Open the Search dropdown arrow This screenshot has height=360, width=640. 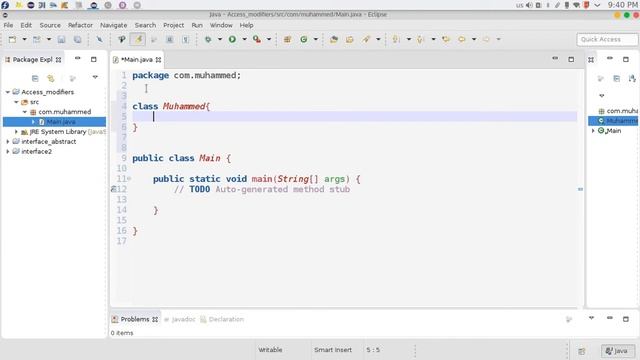[378, 39]
